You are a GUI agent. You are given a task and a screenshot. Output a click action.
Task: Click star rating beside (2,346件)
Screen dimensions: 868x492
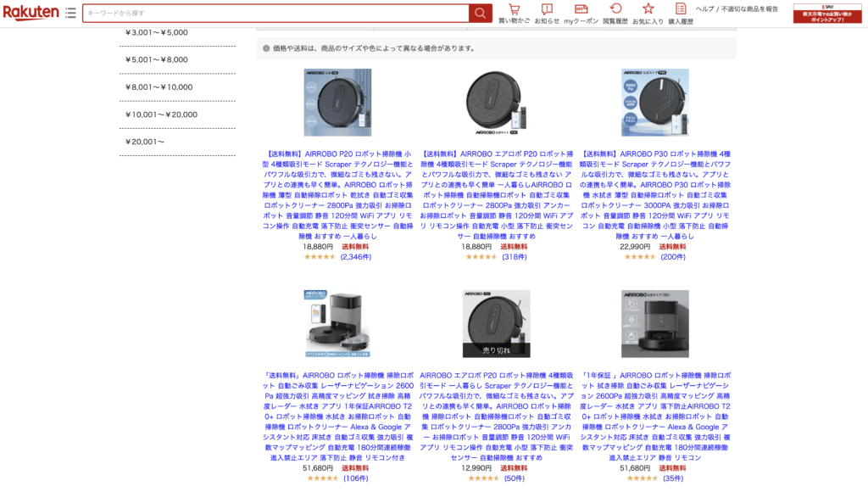320,257
